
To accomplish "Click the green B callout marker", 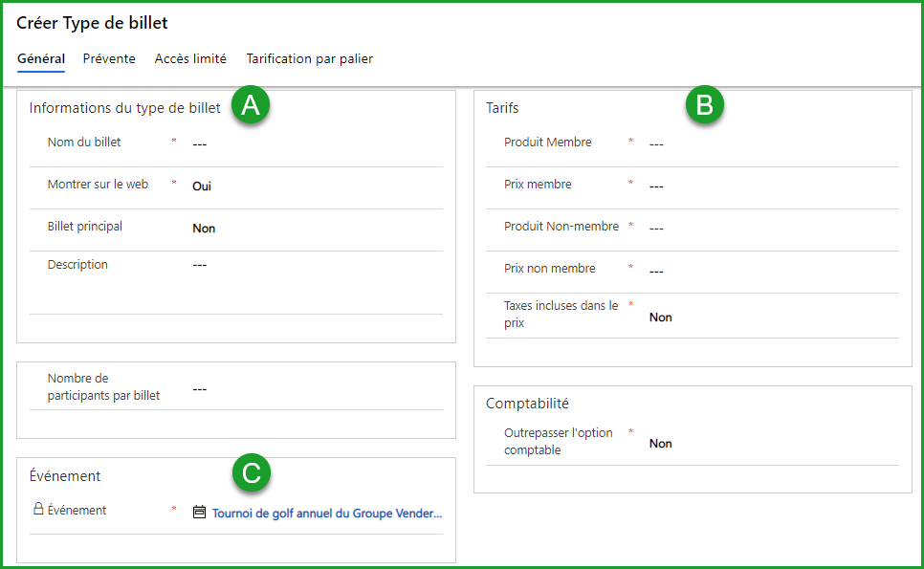I will pos(704,105).
